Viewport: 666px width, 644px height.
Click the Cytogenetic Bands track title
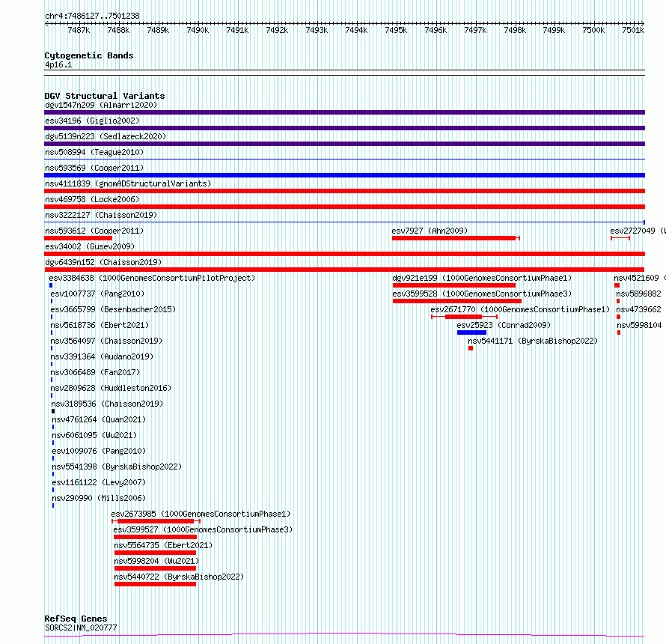coord(89,55)
